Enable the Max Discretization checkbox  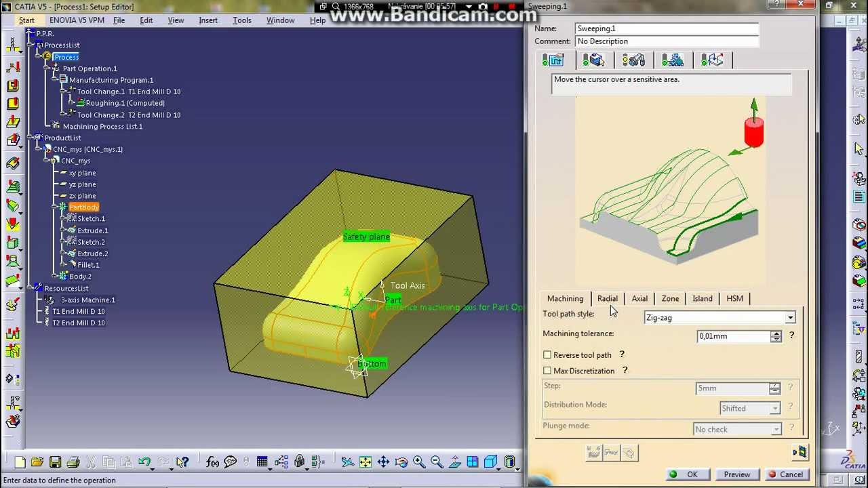click(x=547, y=371)
